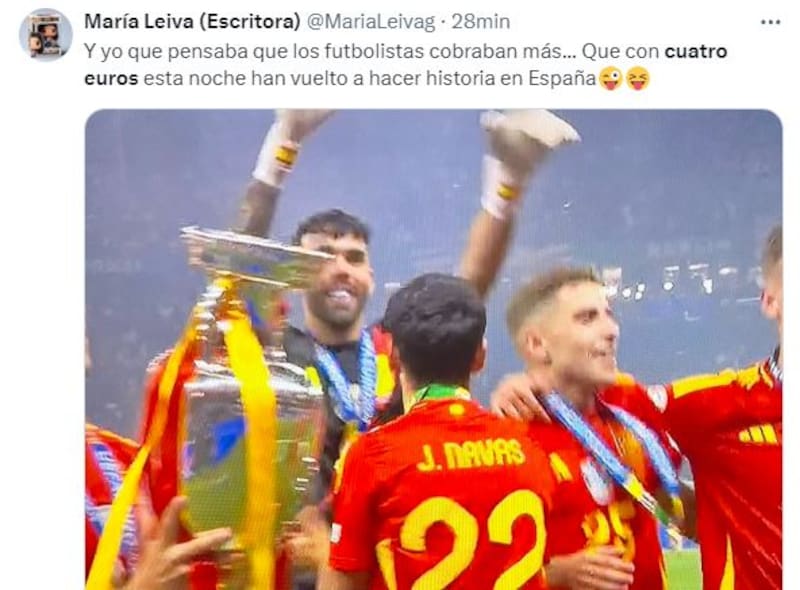Open the attached celebration photo

point(433,350)
